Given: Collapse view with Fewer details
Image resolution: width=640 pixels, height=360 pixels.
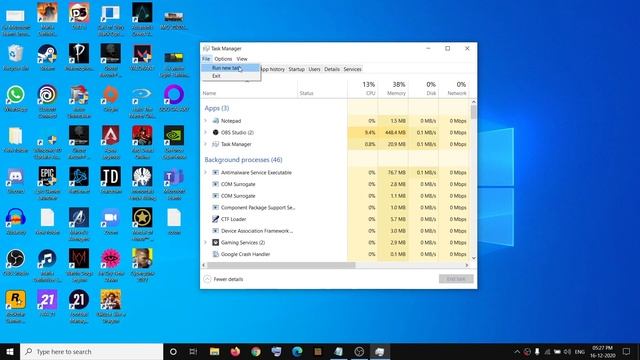Looking at the screenshot, I should (224, 279).
